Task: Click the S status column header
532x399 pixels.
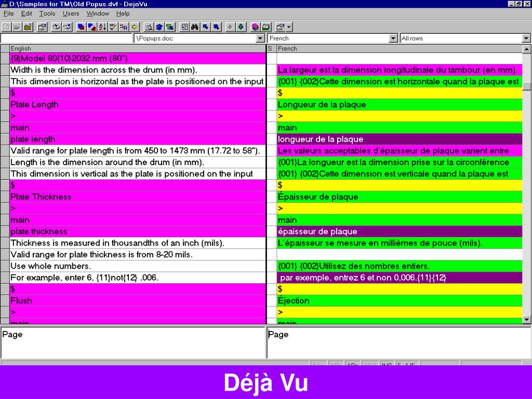Action: (x=271, y=48)
